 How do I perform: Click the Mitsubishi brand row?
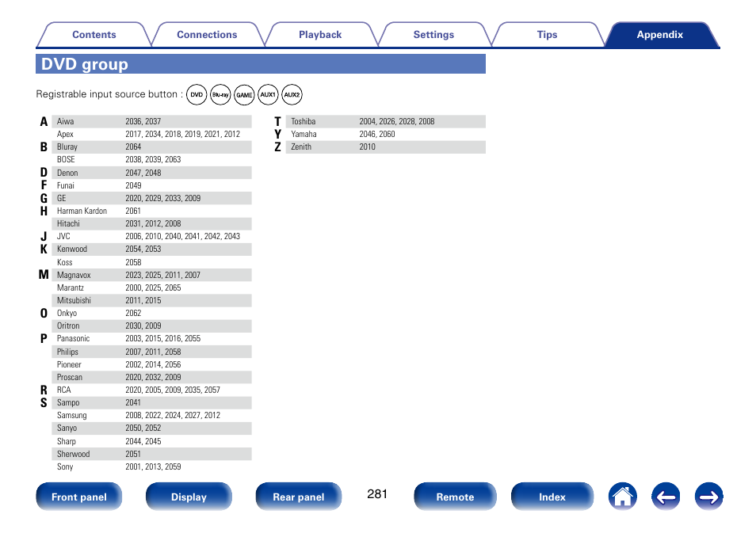click(151, 300)
